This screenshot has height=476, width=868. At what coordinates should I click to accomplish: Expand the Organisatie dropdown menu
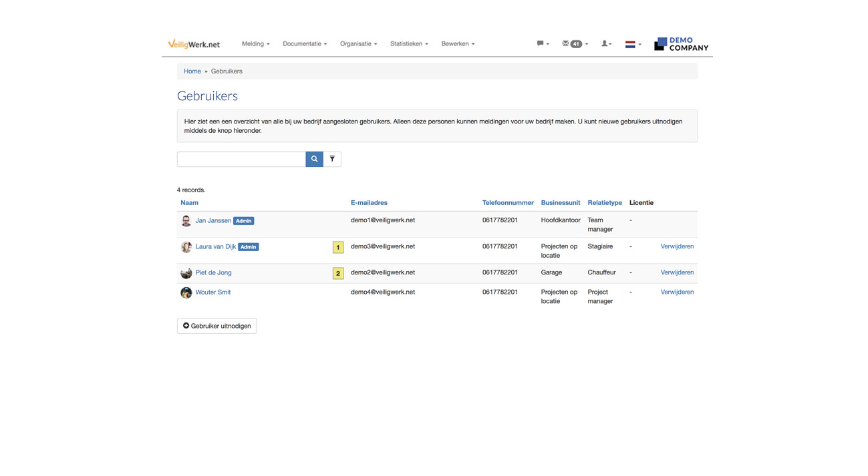coord(358,44)
